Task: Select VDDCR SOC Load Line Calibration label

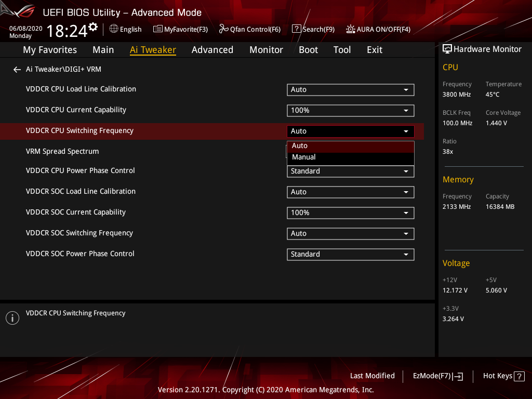Action: pyautogui.click(x=81, y=191)
